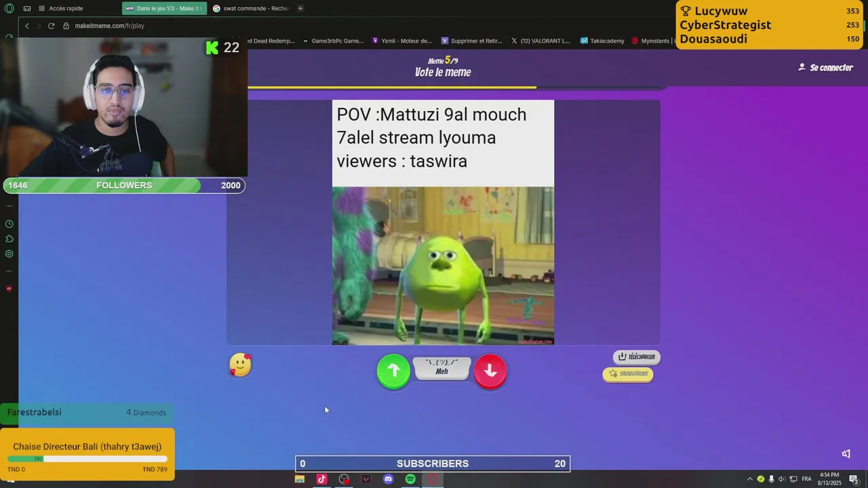The height and width of the screenshot is (488, 868).
Task: Open the 4:54 PM clock calendar
Action: [829, 479]
